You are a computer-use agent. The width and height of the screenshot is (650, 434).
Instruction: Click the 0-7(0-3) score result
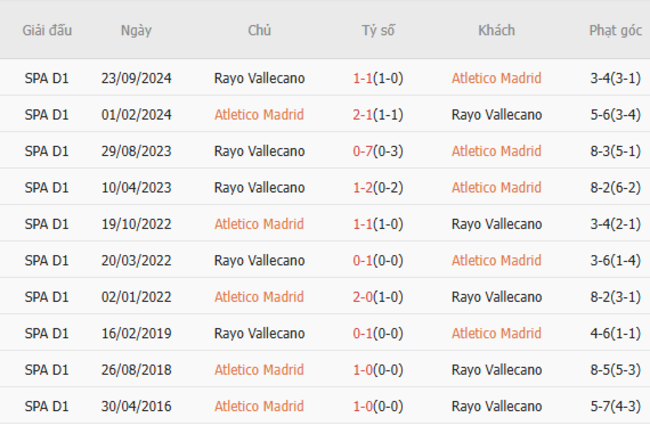pos(378,151)
